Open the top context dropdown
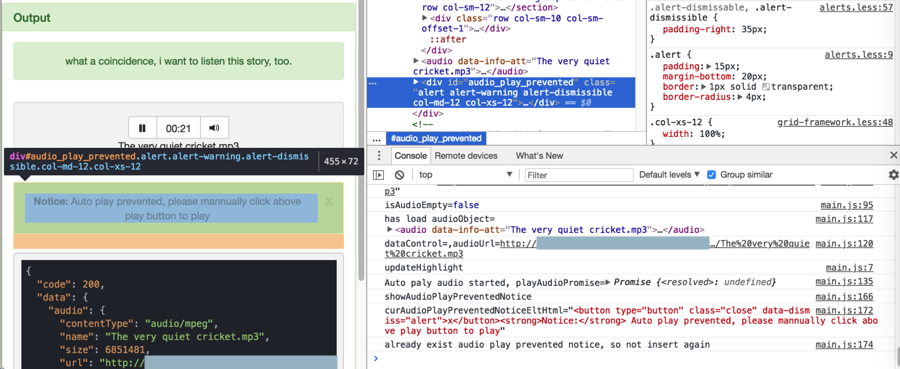The height and width of the screenshot is (369, 900). point(465,174)
